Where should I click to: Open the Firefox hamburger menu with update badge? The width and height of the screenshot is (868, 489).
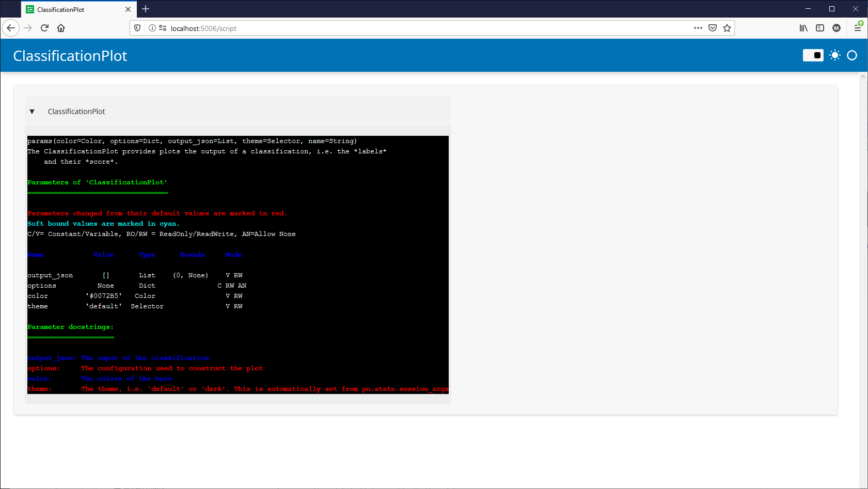point(858,28)
